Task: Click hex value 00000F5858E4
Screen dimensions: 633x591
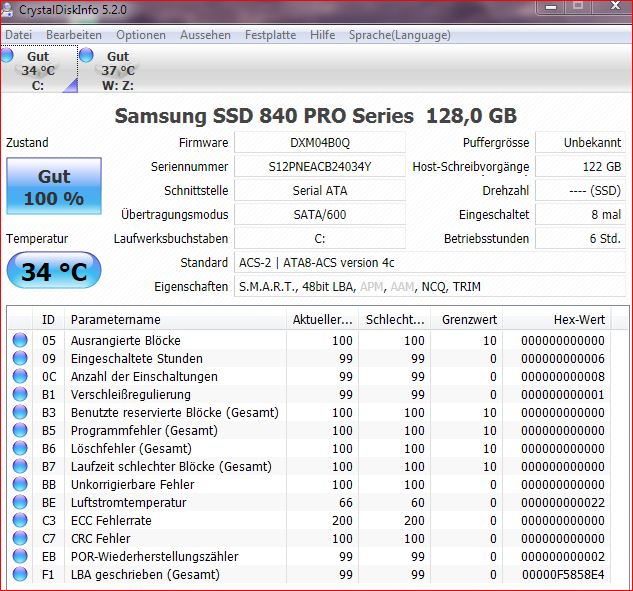Action: (x=563, y=574)
